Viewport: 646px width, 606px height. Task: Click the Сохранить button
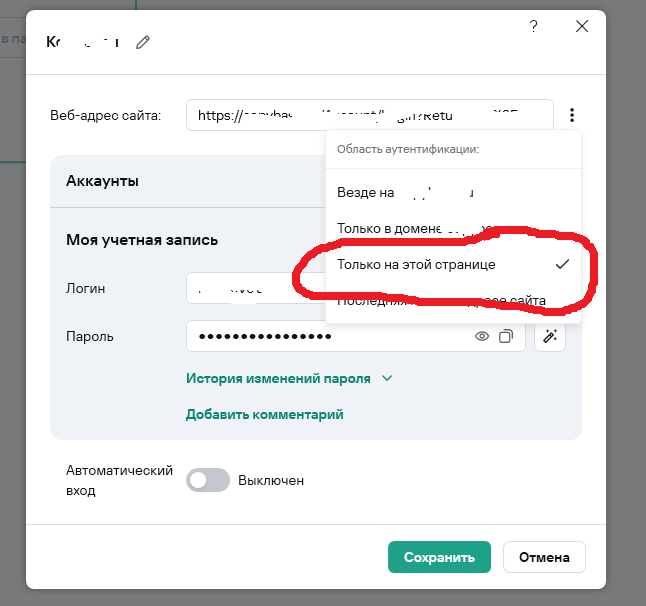(x=439, y=557)
